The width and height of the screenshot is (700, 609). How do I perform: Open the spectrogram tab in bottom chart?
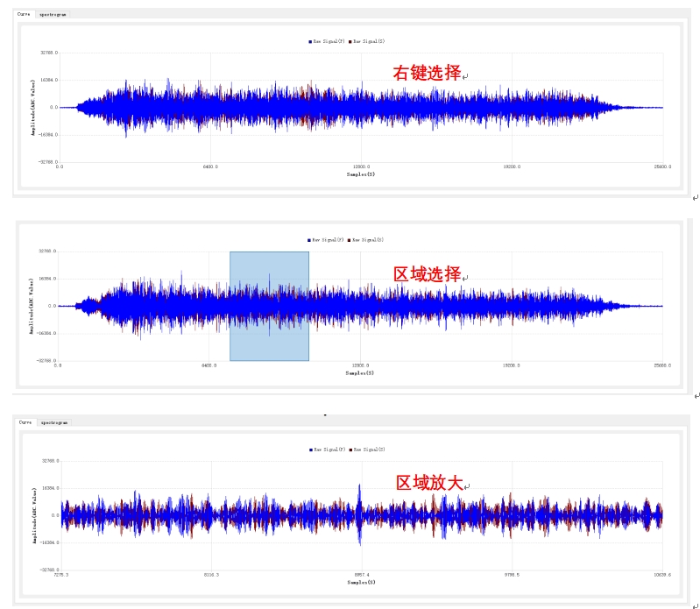54,422
